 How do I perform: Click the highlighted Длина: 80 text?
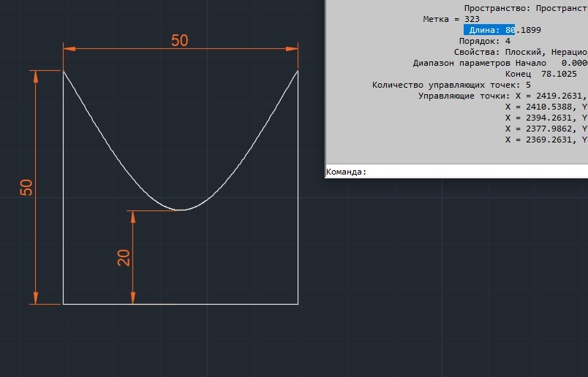[489, 30]
